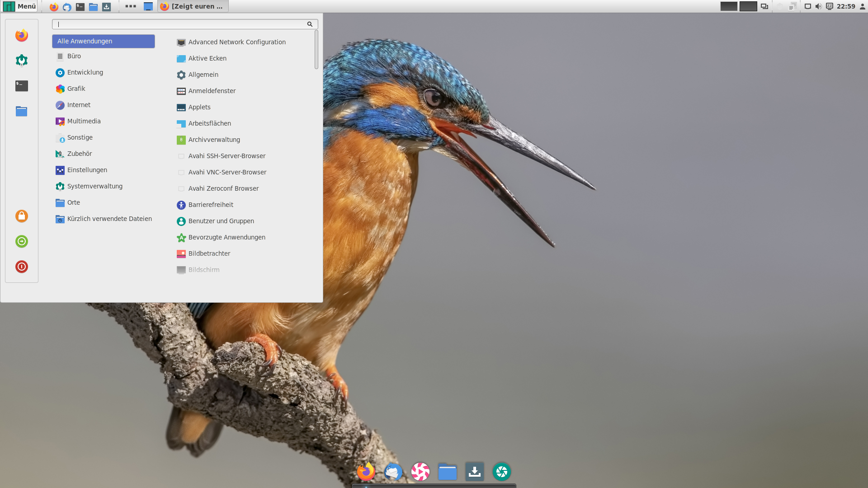Click the volume speaker tray icon
This screenshot has width=868, height=488.
(x=818, y=6)
